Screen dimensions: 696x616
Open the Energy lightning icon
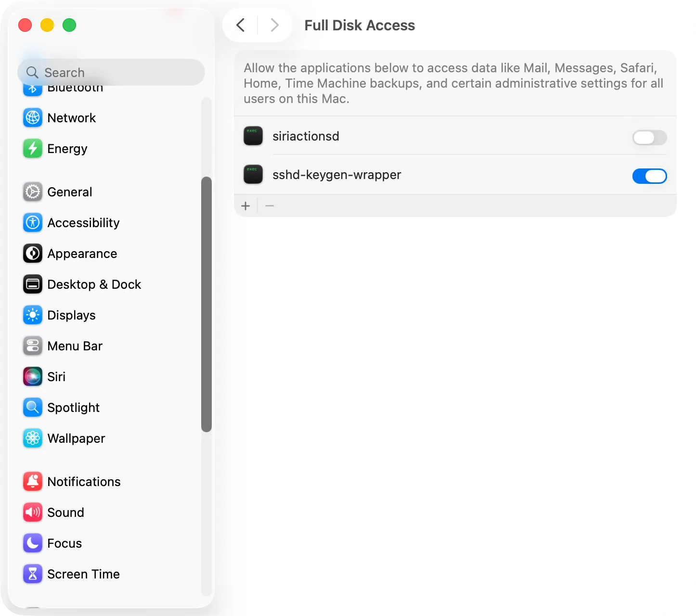point(33,149)
